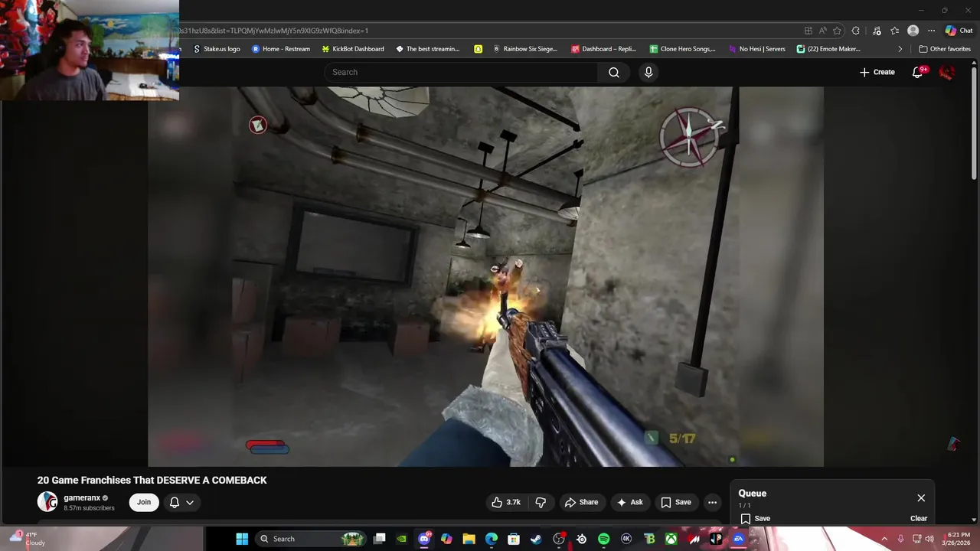
Task: Open Edge media control music icon
Action: pyautogui.click(x=877, y=31)
